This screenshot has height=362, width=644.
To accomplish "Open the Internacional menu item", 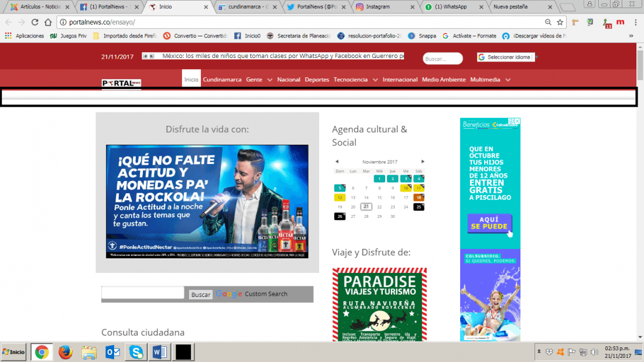I will [x=400, y=80].
